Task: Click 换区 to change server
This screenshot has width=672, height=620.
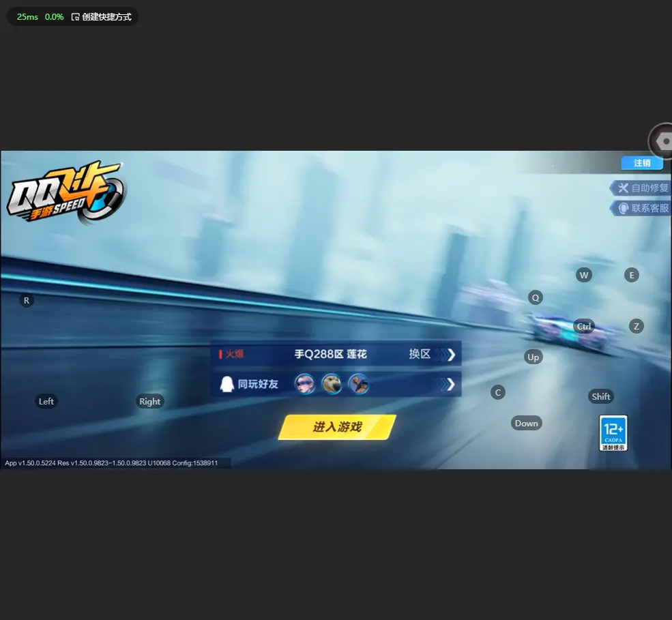Action: pos(420,354)
